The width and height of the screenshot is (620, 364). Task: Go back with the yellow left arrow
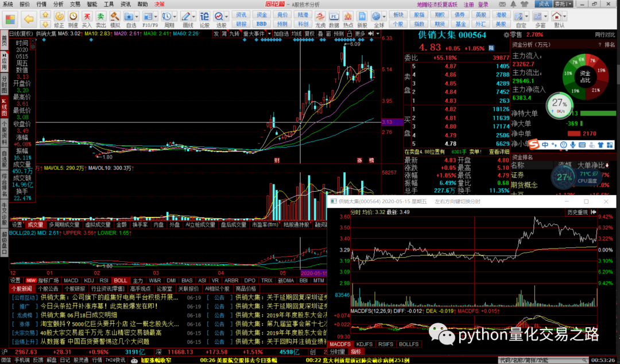point(28,19)
